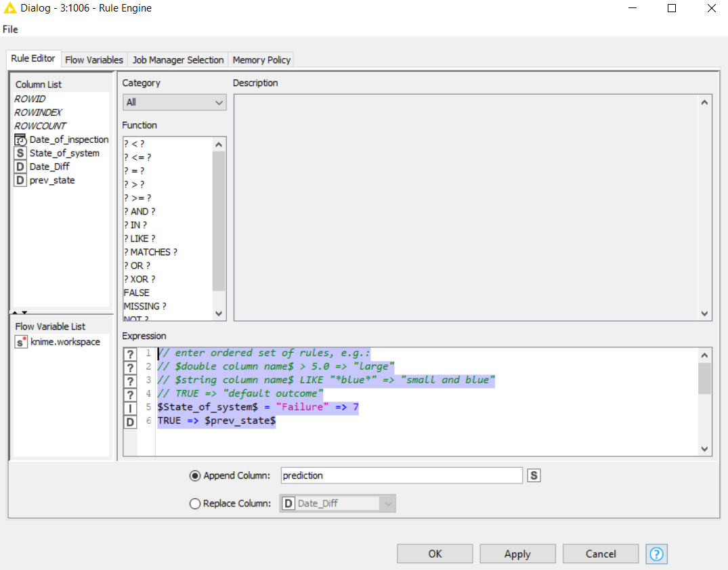The image size is (728, 570).
Task: Click the question mark icon on expression line 3
Action: coord(131,381)
